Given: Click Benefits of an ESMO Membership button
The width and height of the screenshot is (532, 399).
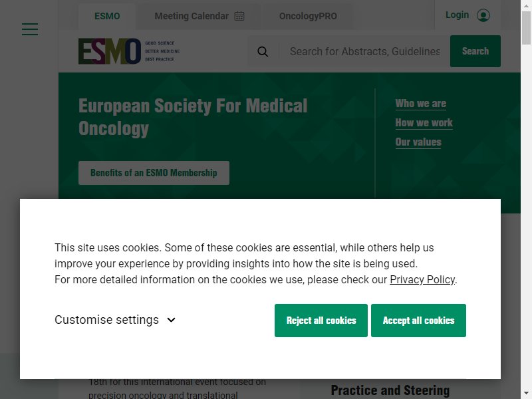Looking at the screenshot, I should point(154,173).
